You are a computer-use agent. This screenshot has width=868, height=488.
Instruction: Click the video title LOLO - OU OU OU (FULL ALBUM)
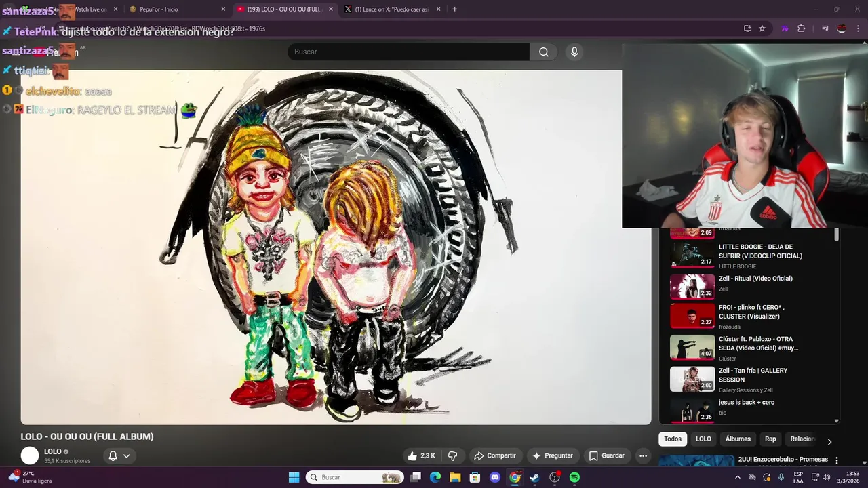coord(87,436)
